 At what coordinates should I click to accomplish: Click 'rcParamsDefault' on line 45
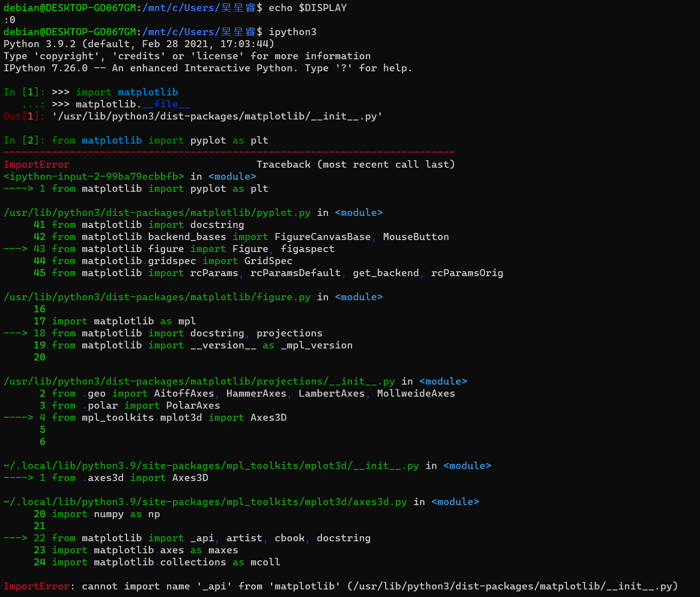click(x=296, y=273)
